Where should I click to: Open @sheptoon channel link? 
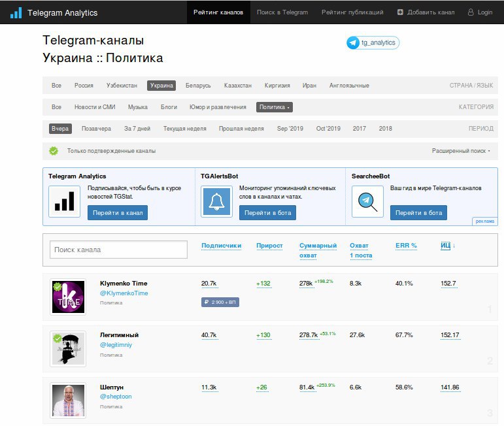(x=116, y=397)
